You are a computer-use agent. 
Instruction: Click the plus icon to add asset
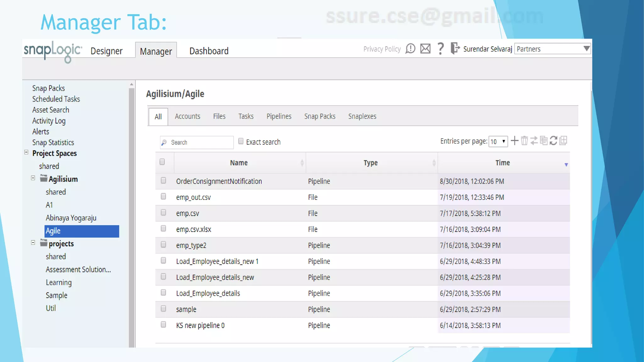pyautogui.click(x=514, y=141)
